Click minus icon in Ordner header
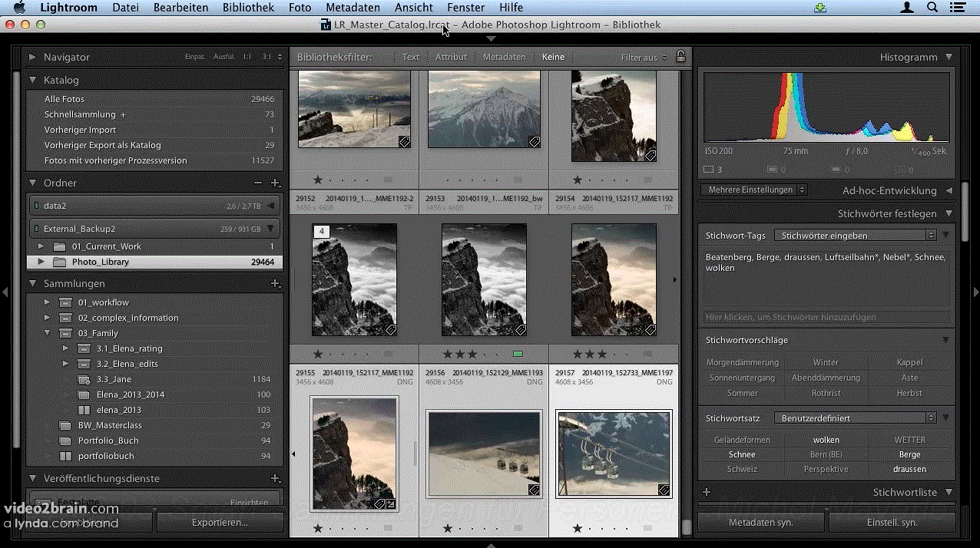 coord(258,183)
